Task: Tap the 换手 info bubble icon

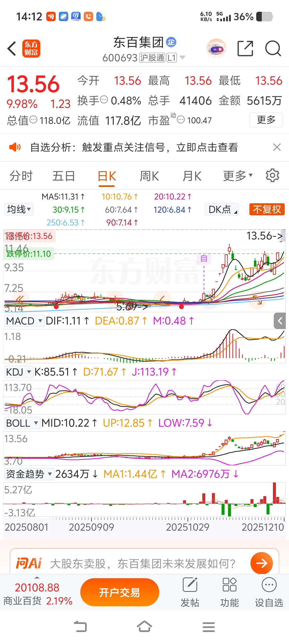Action: coord(104,100)
